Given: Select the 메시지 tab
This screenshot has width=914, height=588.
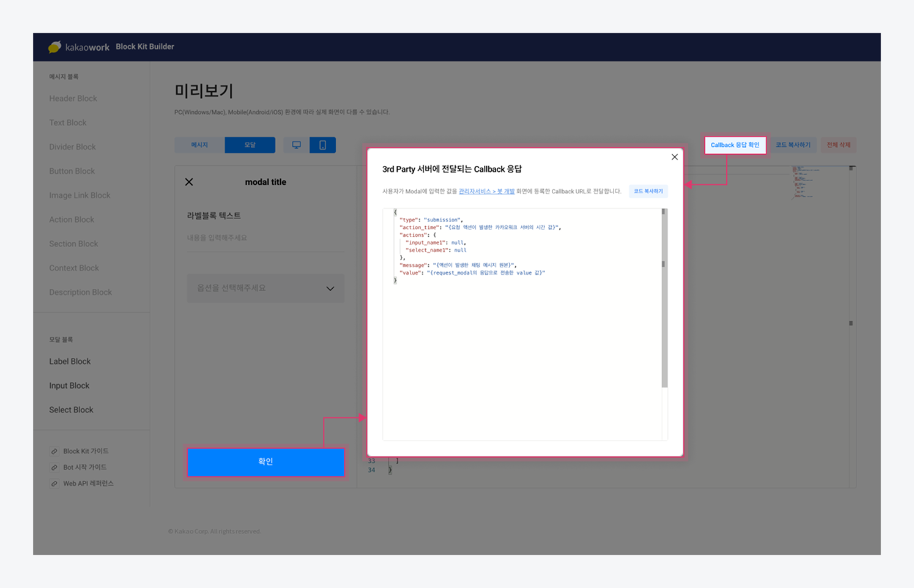Looking at the screenshot, I should 199,145.
